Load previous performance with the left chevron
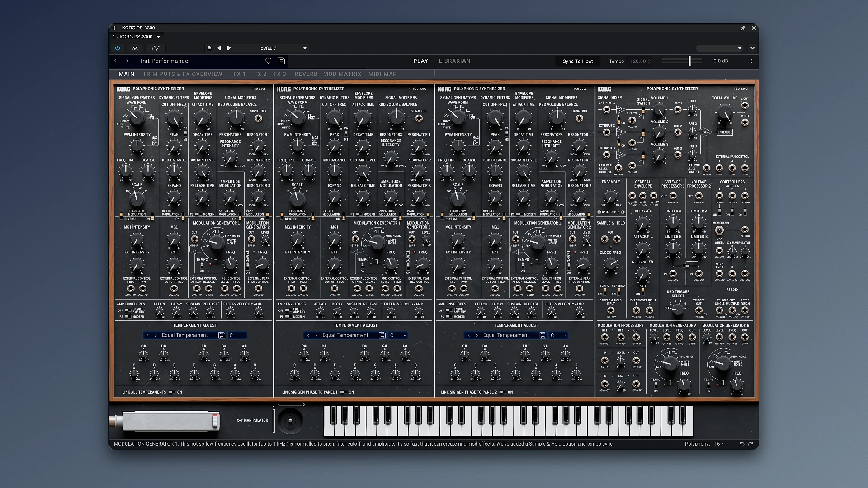Screen dimensions: 868x488 tap(116, 61)
